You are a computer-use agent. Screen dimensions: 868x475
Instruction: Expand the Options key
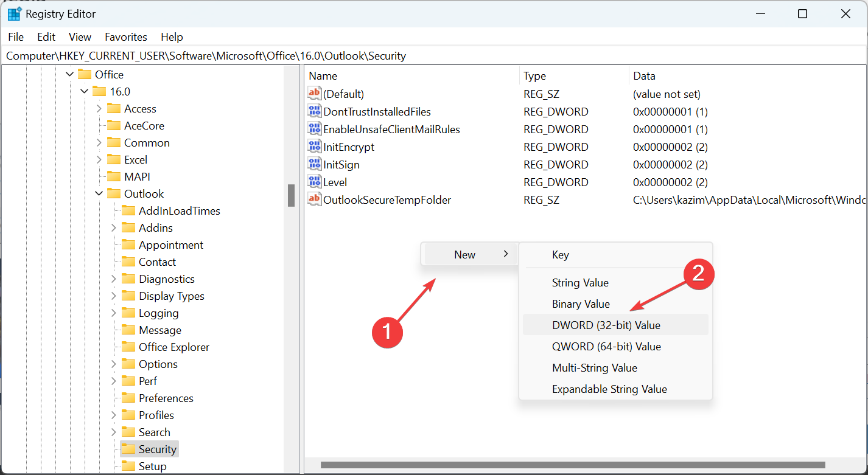click(113, 364)
